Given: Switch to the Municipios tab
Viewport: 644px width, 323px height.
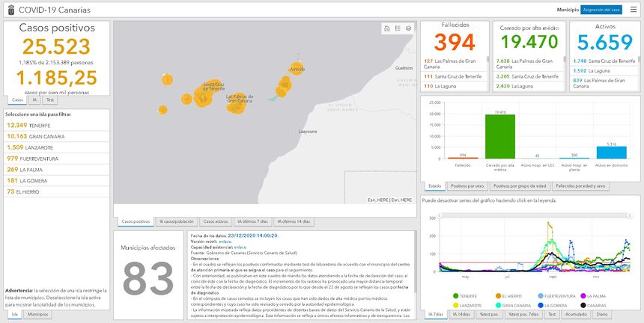Looking at the screenshot, I should click(x=36, y=315).
